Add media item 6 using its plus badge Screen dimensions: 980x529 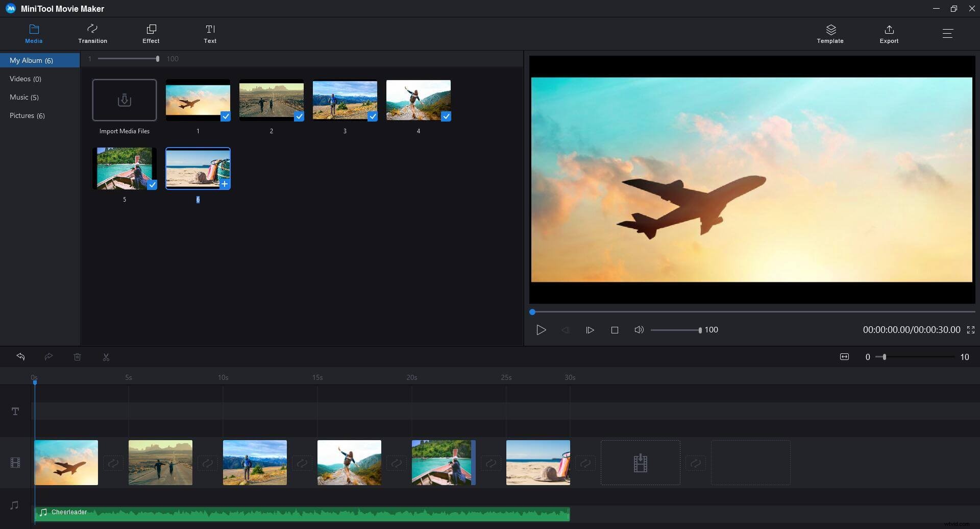point(225,185)
